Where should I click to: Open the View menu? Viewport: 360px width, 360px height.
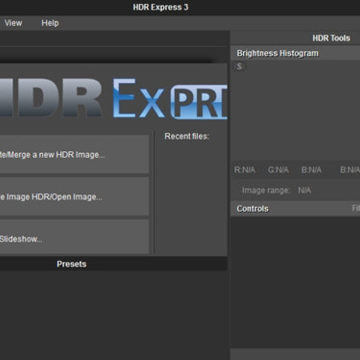[x=13, y=23]
